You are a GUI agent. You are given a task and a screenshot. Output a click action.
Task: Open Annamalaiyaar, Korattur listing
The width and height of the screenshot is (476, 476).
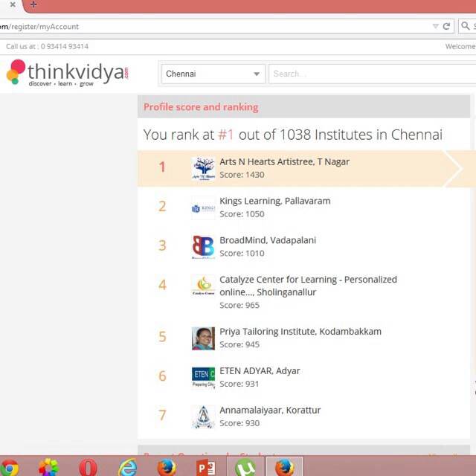270,410
